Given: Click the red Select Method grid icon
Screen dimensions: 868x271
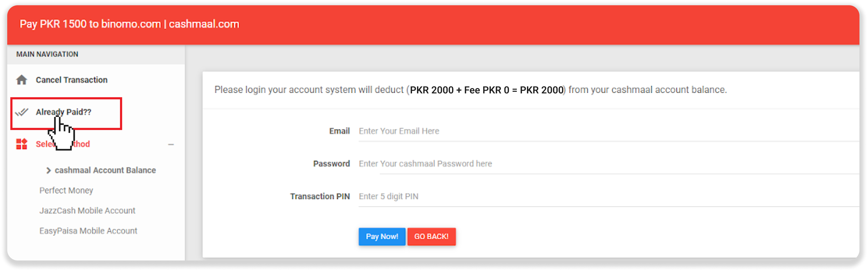Looking at the screenshot, I should click(x=22, y=144).
